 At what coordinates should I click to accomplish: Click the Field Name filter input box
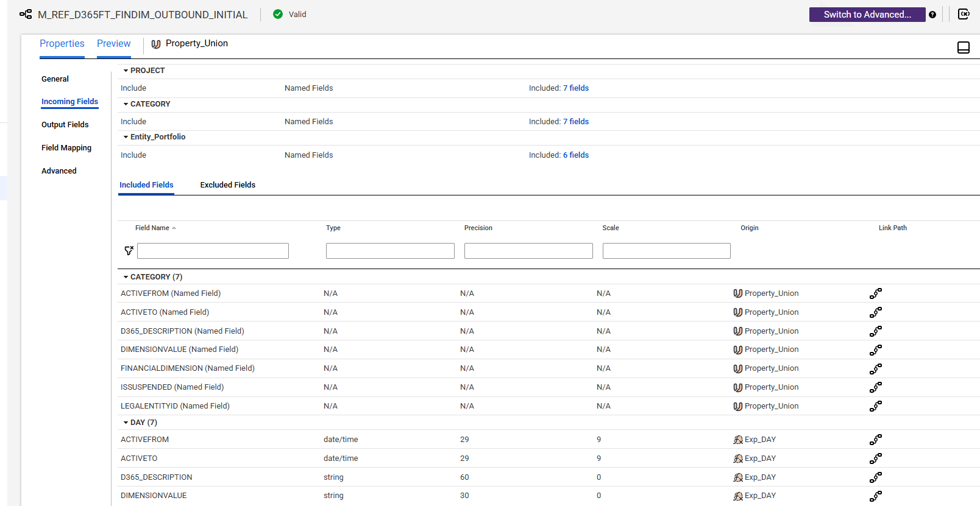click(x=213, y=251)
